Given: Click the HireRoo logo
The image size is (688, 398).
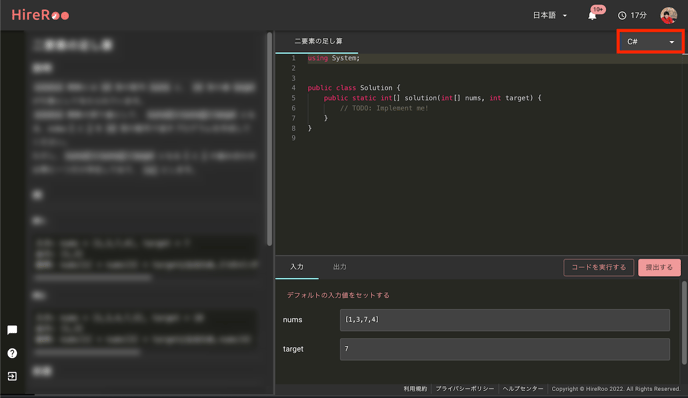Looking at the screenshot, I should 40,15.
